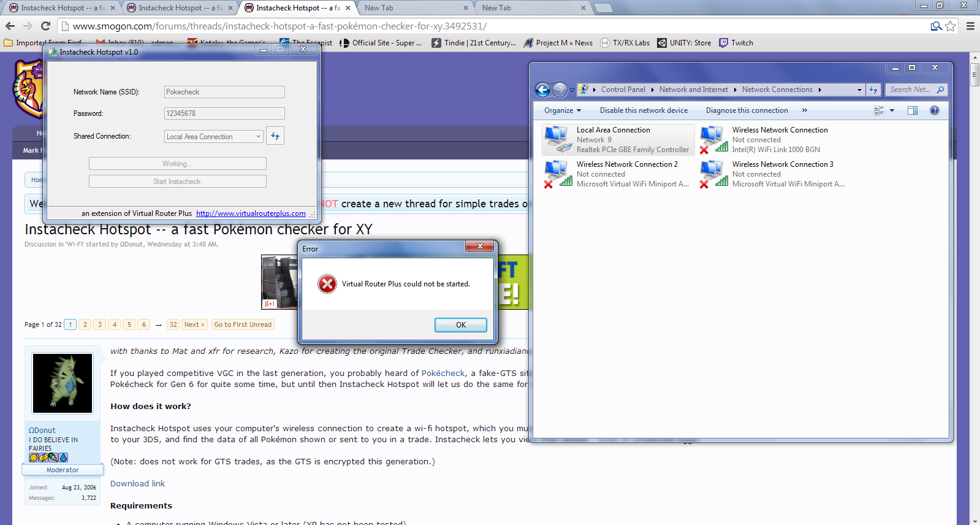The width and height of the screenshot is (980, 525).
Task: Dismiss the error dialog with OK
Action: (461, 325)
